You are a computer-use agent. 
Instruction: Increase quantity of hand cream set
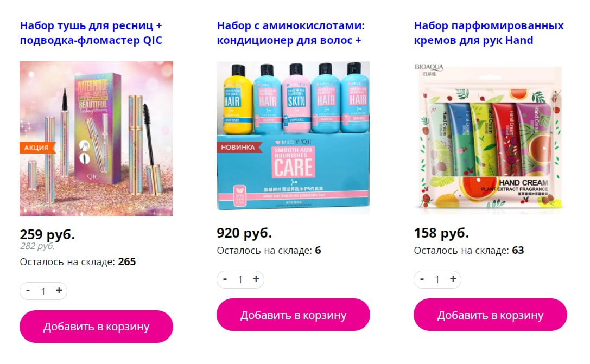pos(453,279)
